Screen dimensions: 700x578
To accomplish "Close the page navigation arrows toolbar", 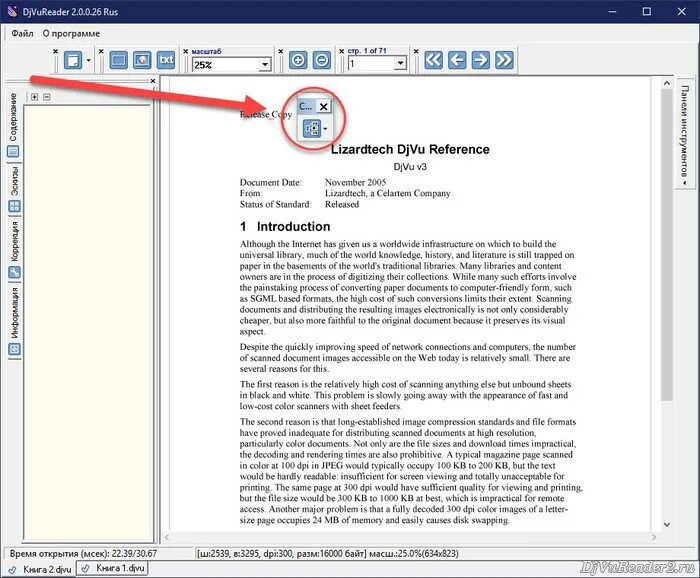I will 416,51.
